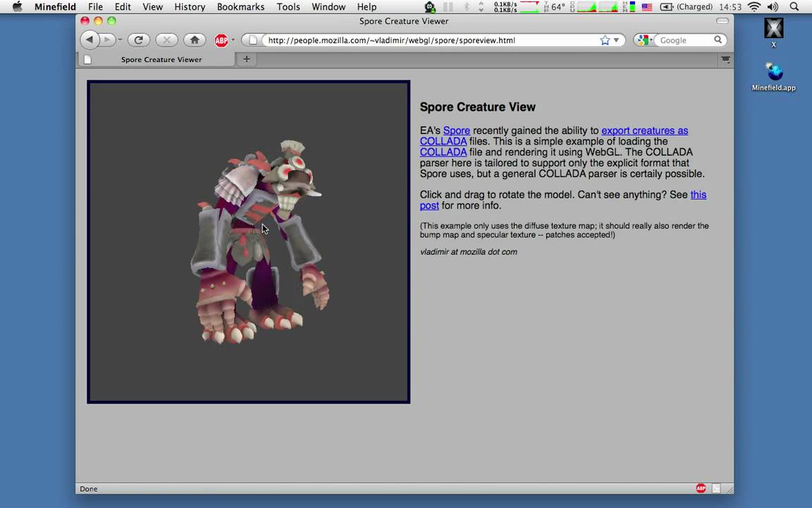The height and width of the screenshot is (508, 812).
Task: Click the red ABP Adblock Plus toolbar icon
Action: (x=221, y=40)
